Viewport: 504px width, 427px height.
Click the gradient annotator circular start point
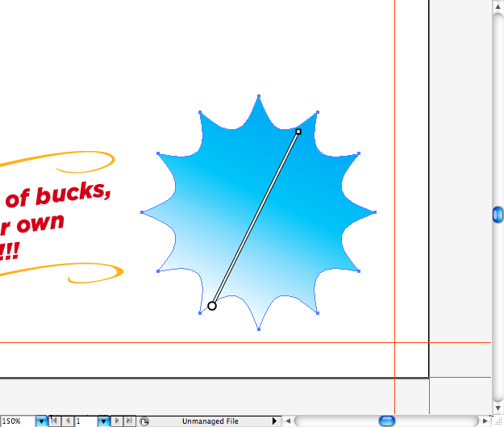[212, 306]
